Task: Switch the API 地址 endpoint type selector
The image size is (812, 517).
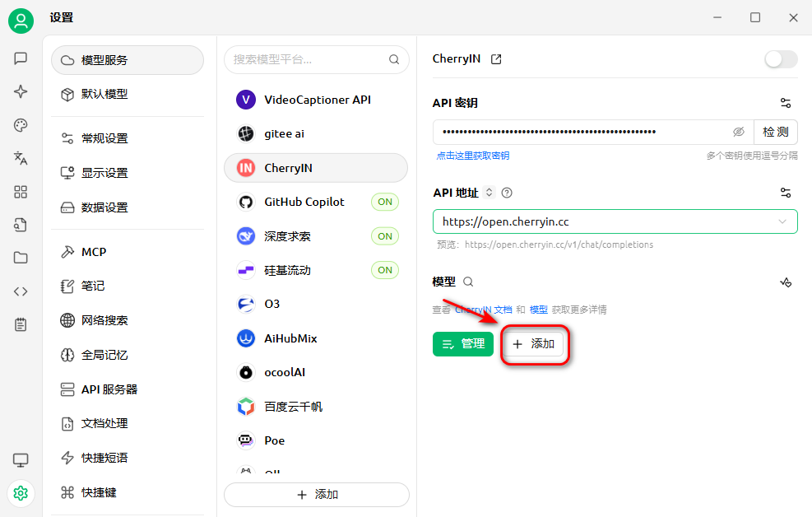Action: (x=489, y=193)
